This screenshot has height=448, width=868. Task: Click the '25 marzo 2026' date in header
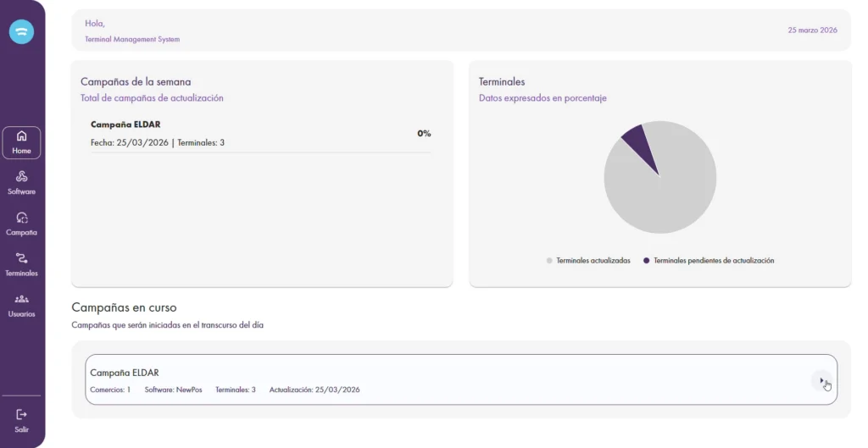click(x=813, y=30)
